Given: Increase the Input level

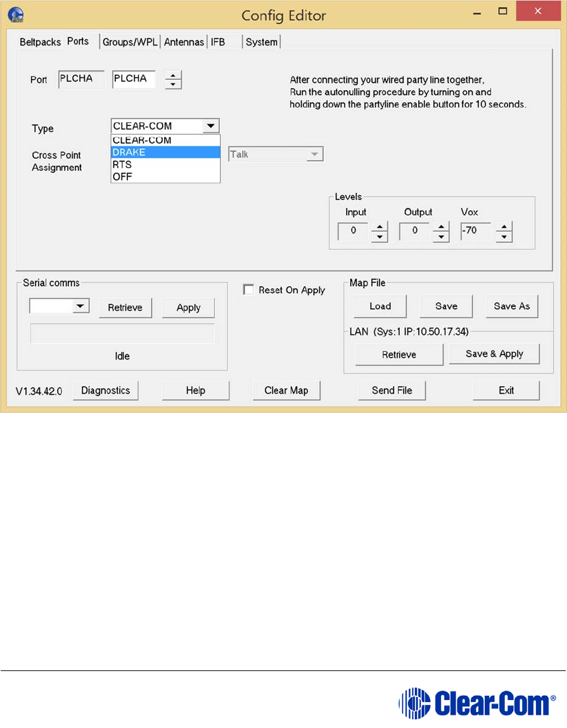Looking at the screenshot, I should click(x=379, y=227).
